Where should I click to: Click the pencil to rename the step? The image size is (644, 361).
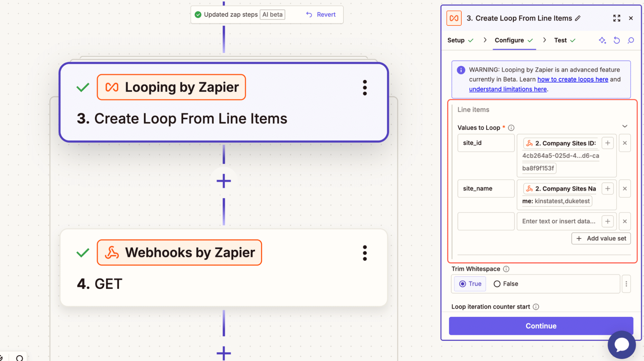[x=578, y=18]
